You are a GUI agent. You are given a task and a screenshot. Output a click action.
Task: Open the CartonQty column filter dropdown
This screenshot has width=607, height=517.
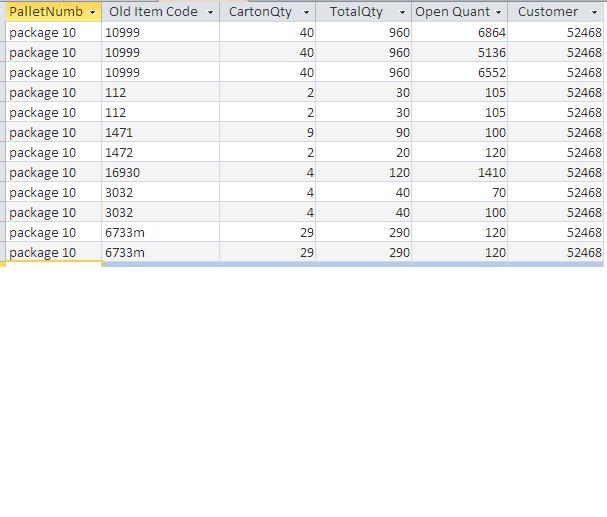306,12
